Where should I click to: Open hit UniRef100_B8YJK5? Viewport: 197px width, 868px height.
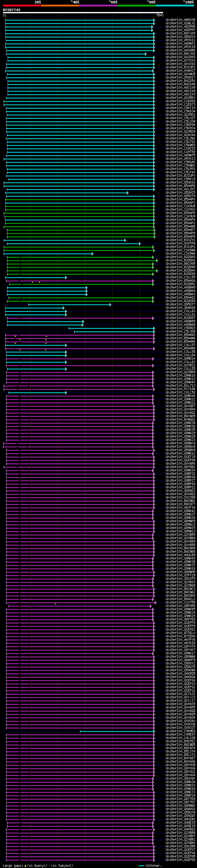point(180,33)
